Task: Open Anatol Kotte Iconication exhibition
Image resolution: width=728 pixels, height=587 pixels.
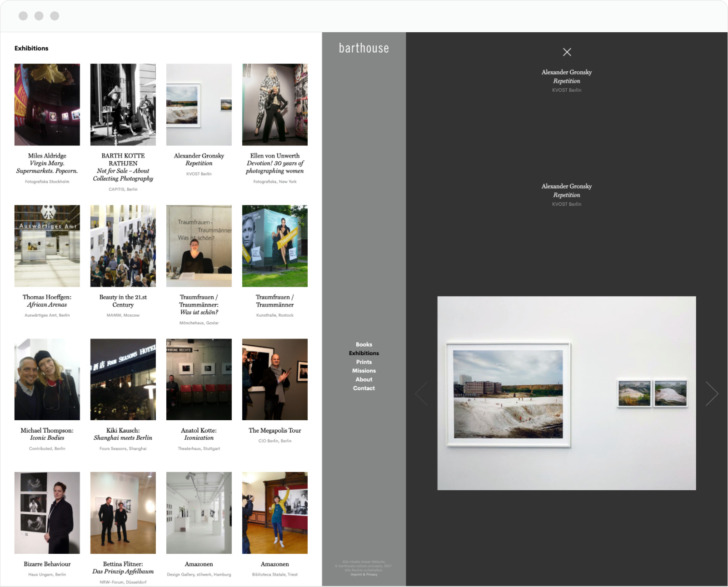Action: pyautogui.click(x=199, y=378)
